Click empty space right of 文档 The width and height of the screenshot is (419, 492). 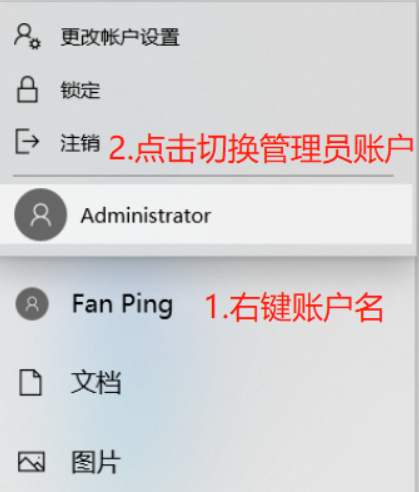pyautogui.click(x=267, y=382)
